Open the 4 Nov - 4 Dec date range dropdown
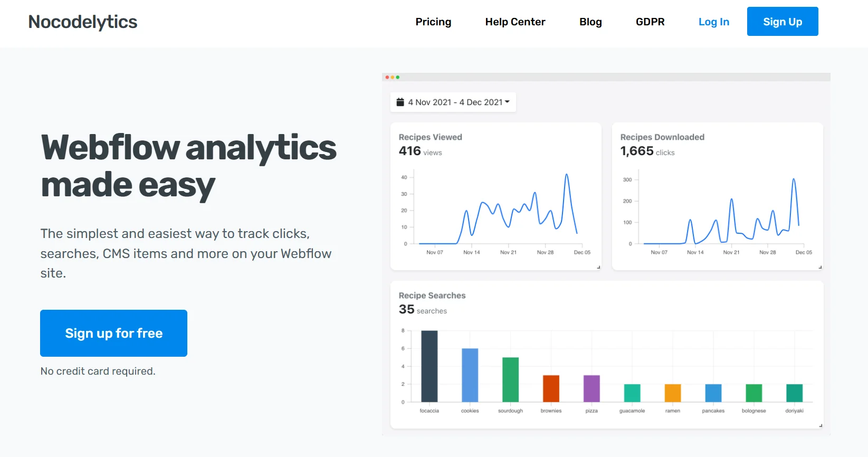Viewport: 868px width, 457px height. click(453, 102)
